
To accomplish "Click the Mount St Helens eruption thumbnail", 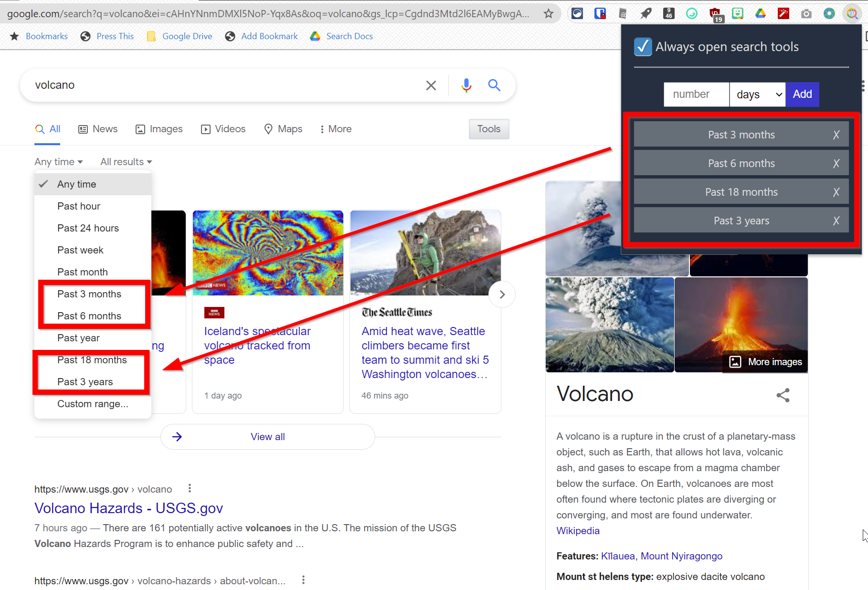I will coord(610,325).
